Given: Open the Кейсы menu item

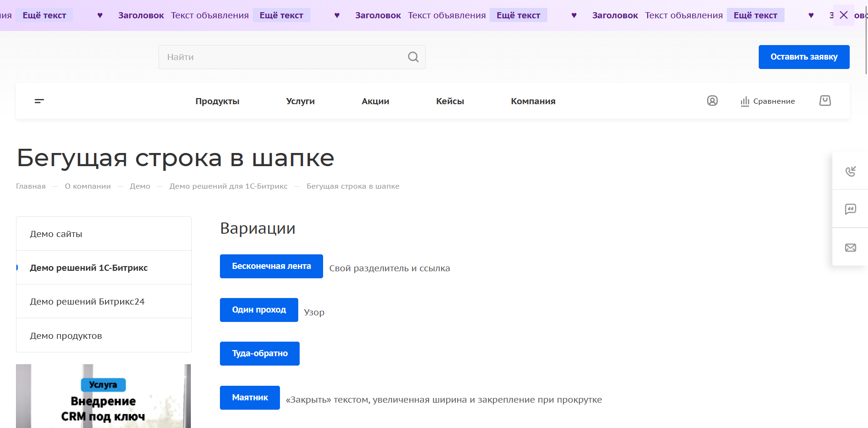Looking at the screenshot, I should pyautogui.click(x=450, y=101).
